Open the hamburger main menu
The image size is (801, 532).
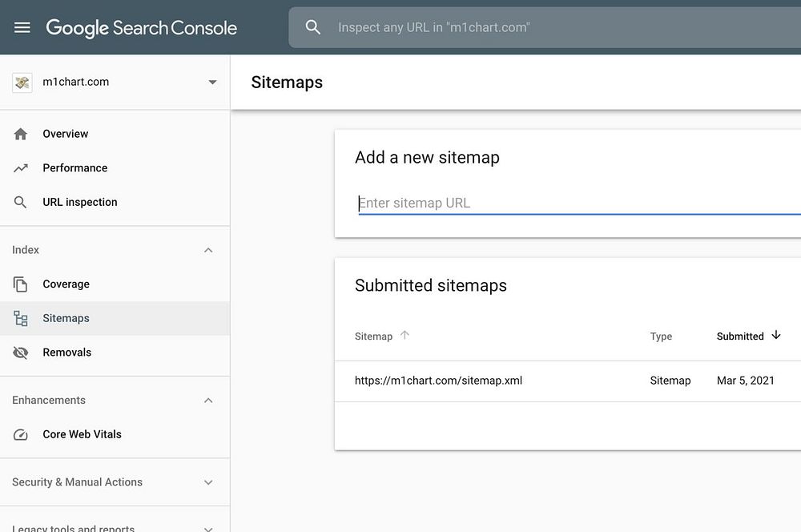(22, 27)
